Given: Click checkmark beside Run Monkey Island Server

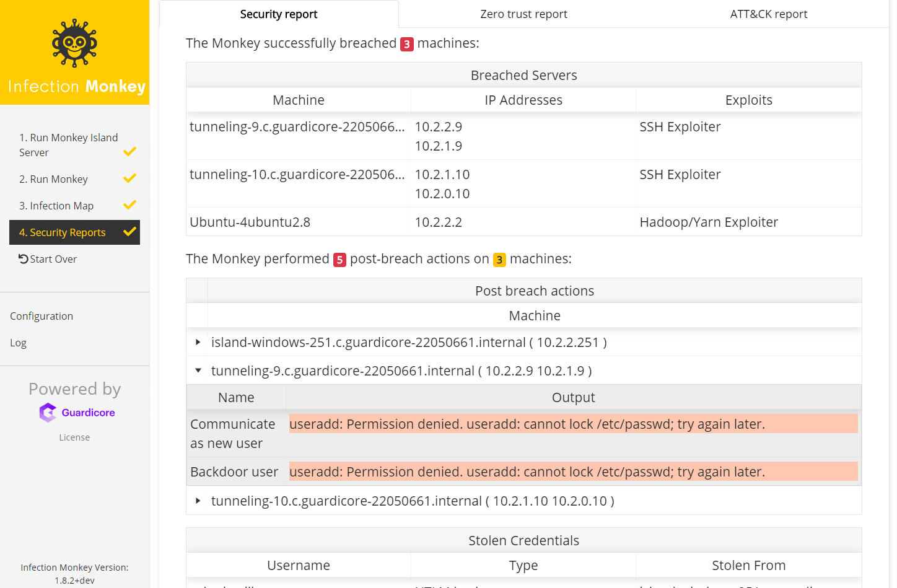Looking at the screenshot, I should 129,152.
